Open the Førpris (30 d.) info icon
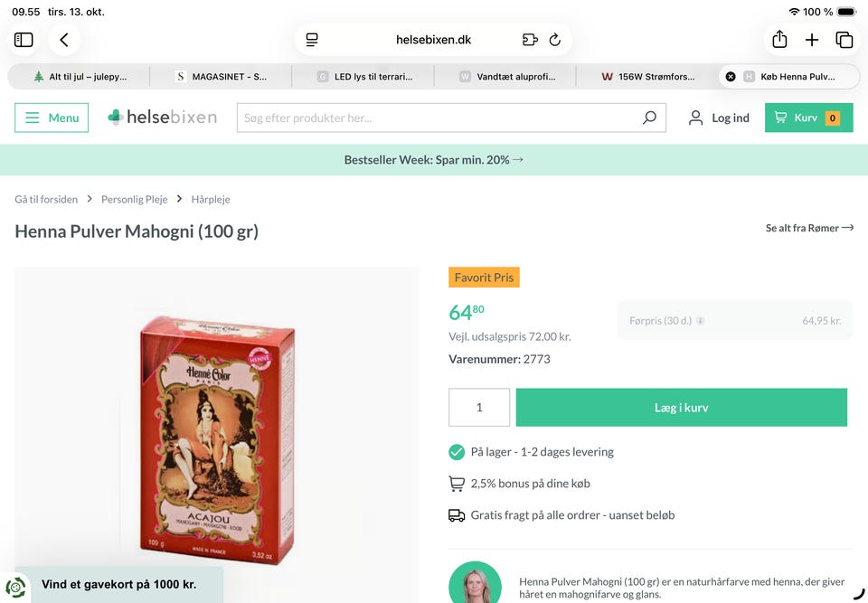Image resolution: width=868 pixels, height=603 pixels. [x=700, y=321]
